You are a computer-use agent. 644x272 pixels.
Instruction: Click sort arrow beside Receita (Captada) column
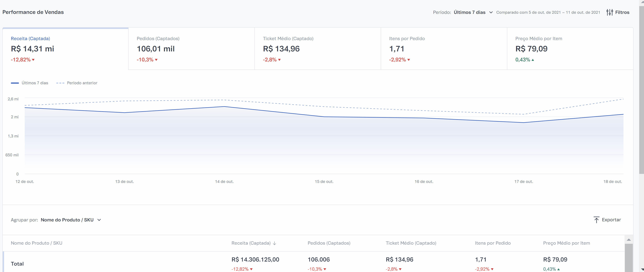[274, 243]
